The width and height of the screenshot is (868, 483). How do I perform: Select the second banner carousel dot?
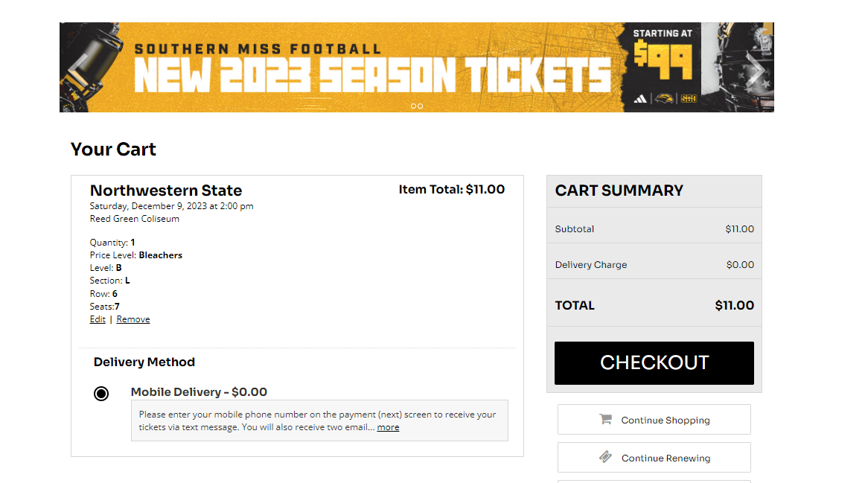(420, 106)
